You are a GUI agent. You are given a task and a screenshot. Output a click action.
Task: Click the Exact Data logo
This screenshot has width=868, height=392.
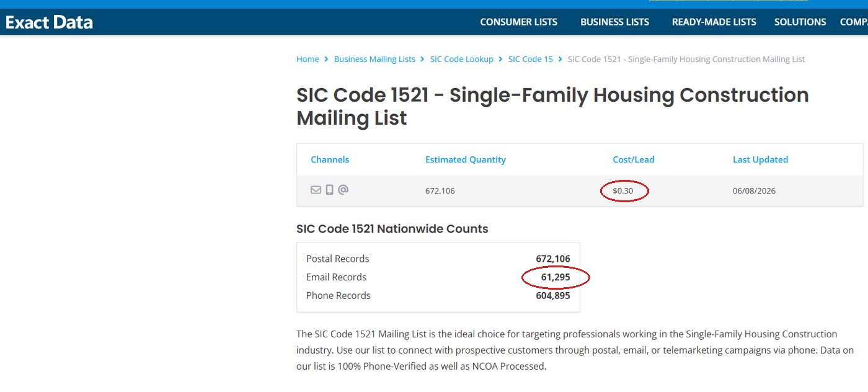49,22
